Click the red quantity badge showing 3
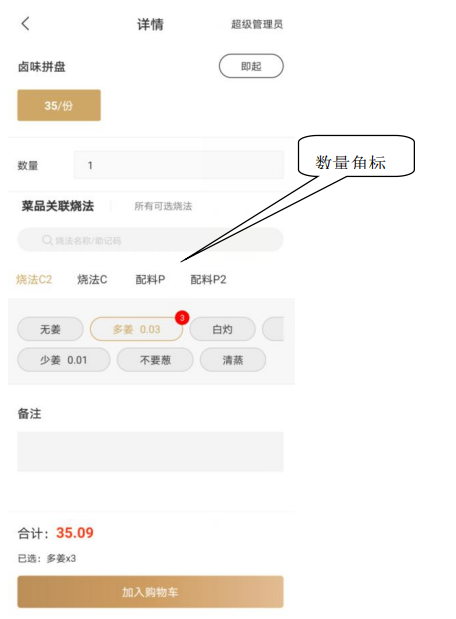 [182, 317]
